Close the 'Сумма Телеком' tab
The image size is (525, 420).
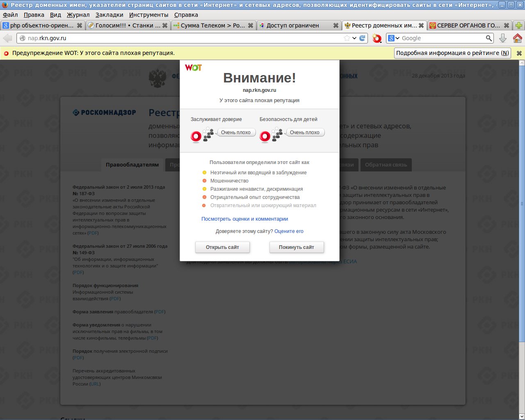pos(251,25)
